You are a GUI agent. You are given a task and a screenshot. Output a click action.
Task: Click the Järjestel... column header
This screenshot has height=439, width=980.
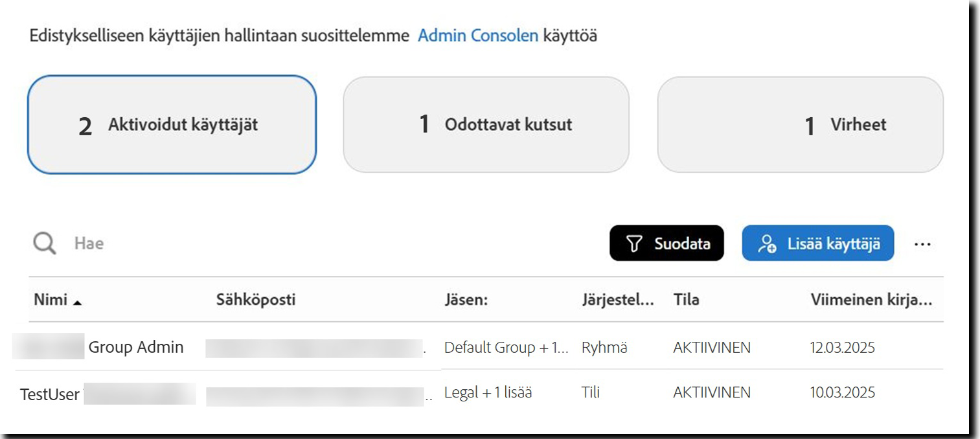pyautogui.click(x=618, y=300)
